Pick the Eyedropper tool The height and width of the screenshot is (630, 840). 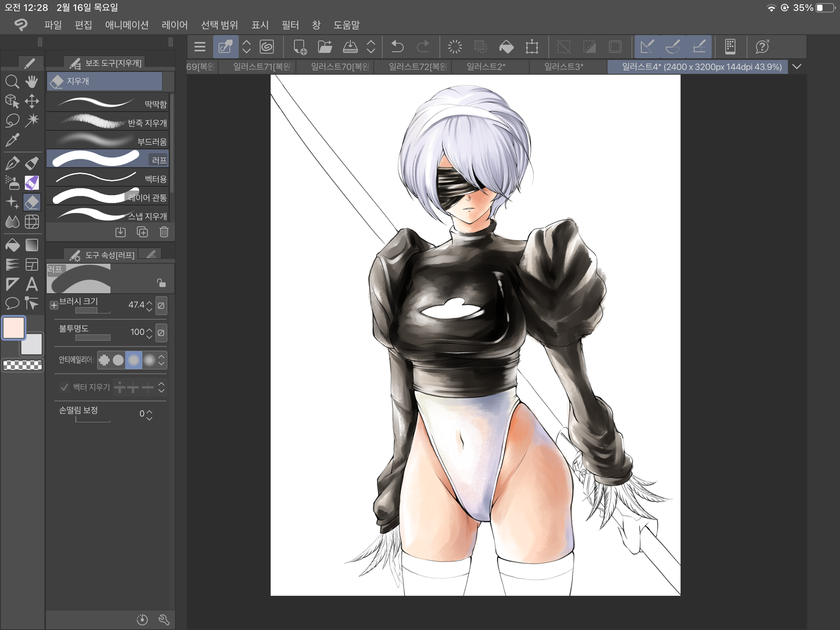[x=12, y=140]
